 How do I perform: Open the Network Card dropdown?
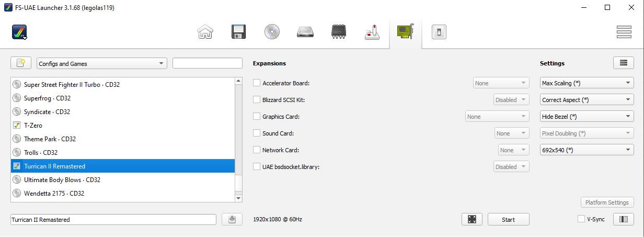point(514,150)
